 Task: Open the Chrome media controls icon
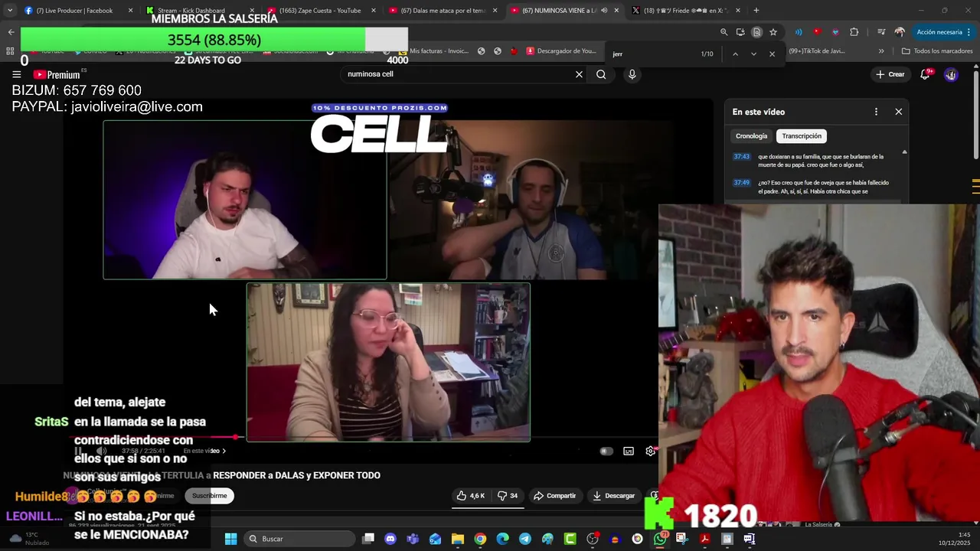(x=880, y=32)
